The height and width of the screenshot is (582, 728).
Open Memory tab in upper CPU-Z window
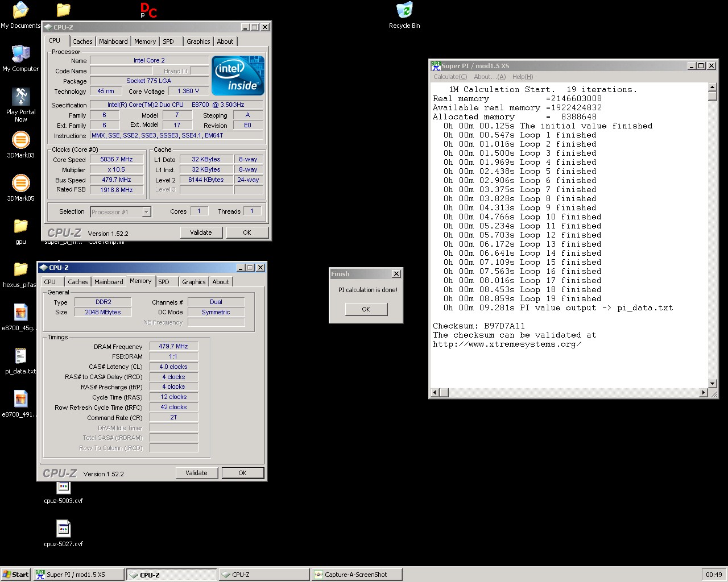click(x=145, y=41)
